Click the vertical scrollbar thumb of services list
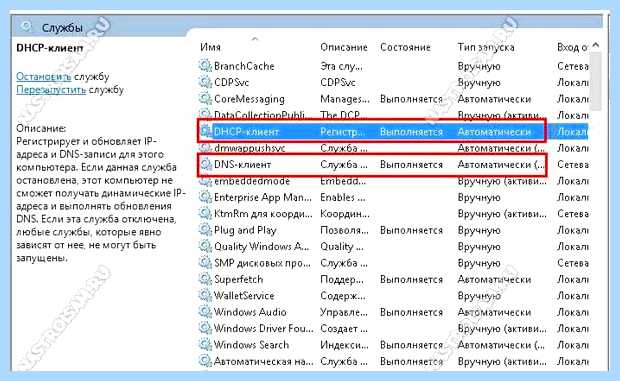Image resolution: width=620 pixels, height=381 pixels. click(595, 81)
